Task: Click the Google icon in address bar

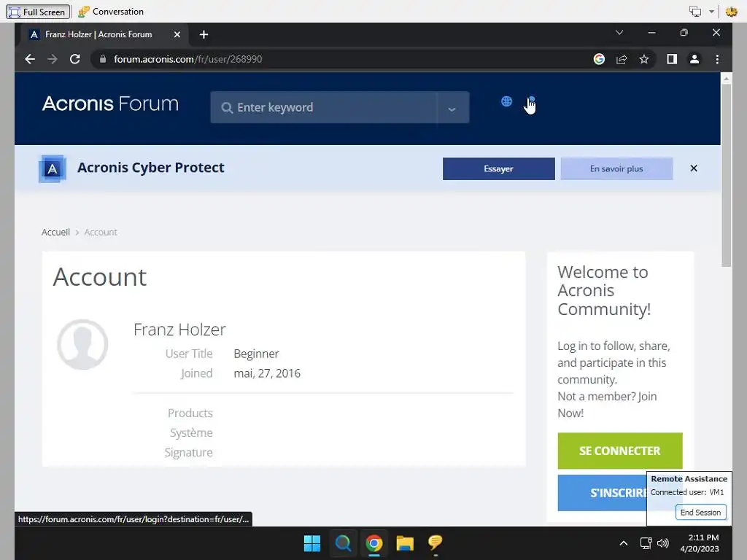Action: tap(599, 59)
